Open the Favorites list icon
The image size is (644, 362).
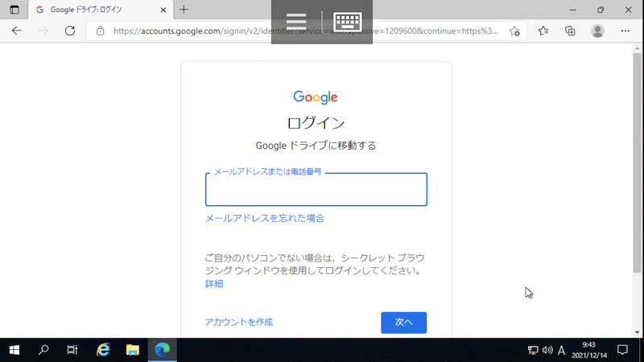543,31
